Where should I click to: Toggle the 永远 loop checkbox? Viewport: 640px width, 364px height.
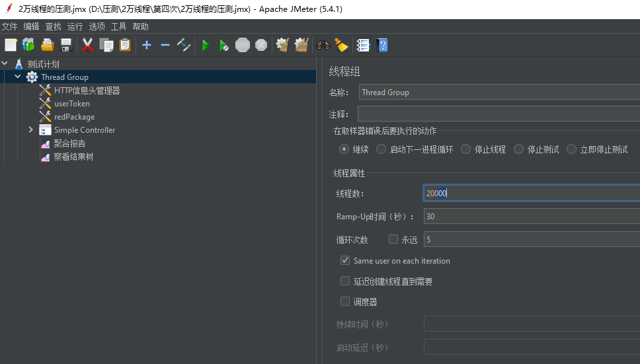(x=393, y=239)
